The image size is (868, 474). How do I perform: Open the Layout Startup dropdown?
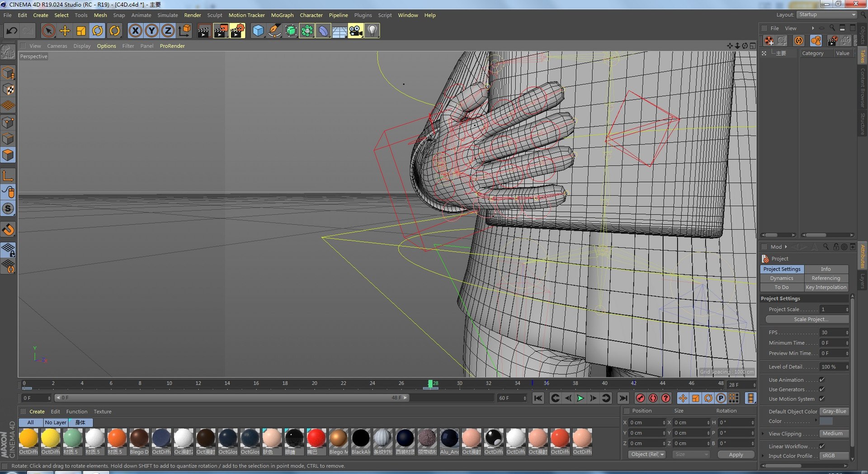point(827,14)
